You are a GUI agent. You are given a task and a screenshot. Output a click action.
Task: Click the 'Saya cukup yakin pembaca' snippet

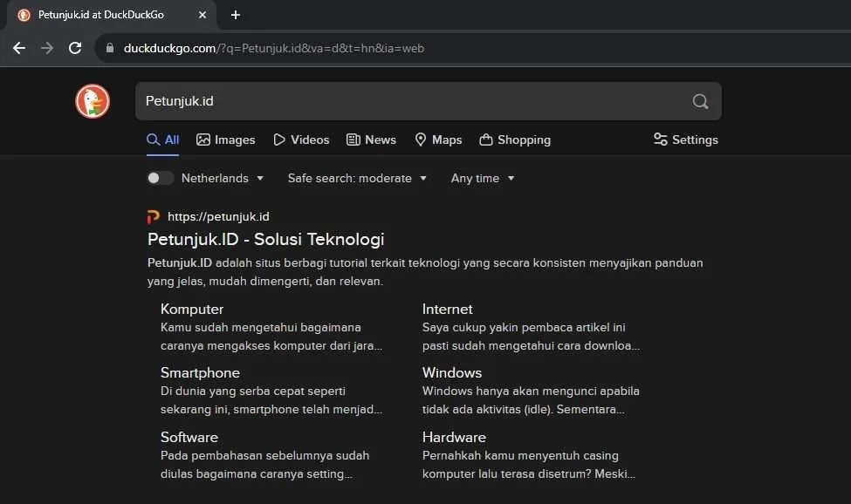(x=531, y=337)
